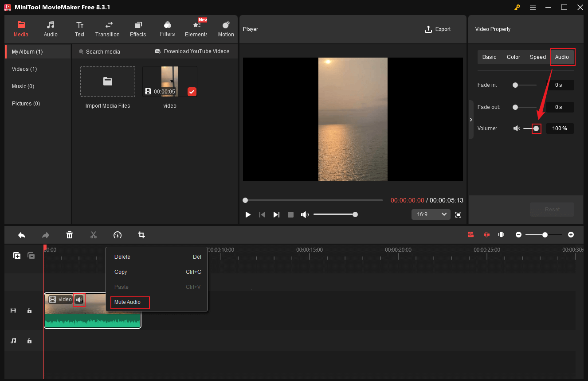
Task: Zoom in the timeline with the plus icon
Action: click(571, 234)
